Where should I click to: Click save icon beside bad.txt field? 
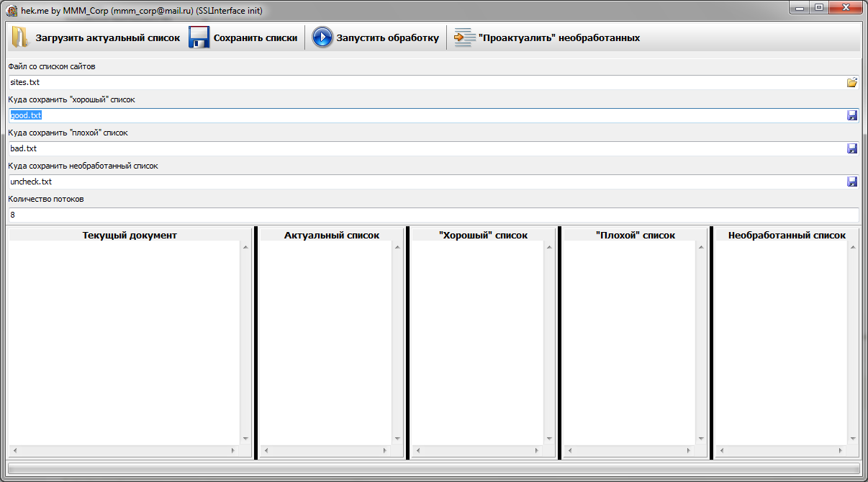852,149
